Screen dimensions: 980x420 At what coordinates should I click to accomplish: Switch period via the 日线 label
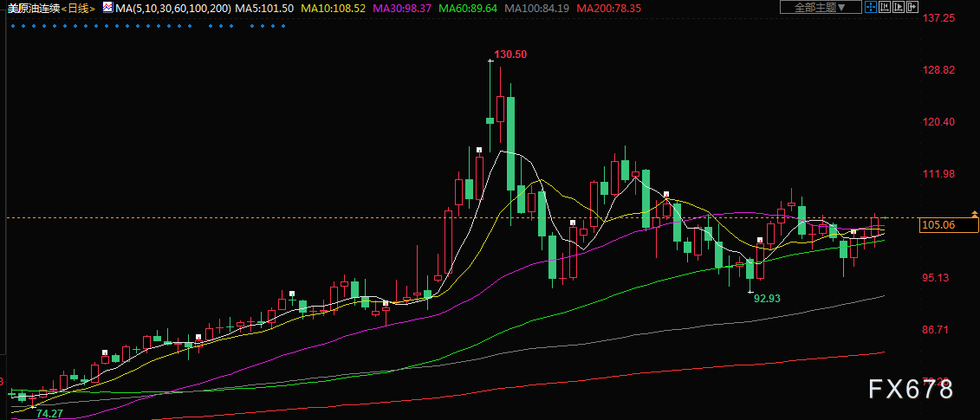pos(80,8)
